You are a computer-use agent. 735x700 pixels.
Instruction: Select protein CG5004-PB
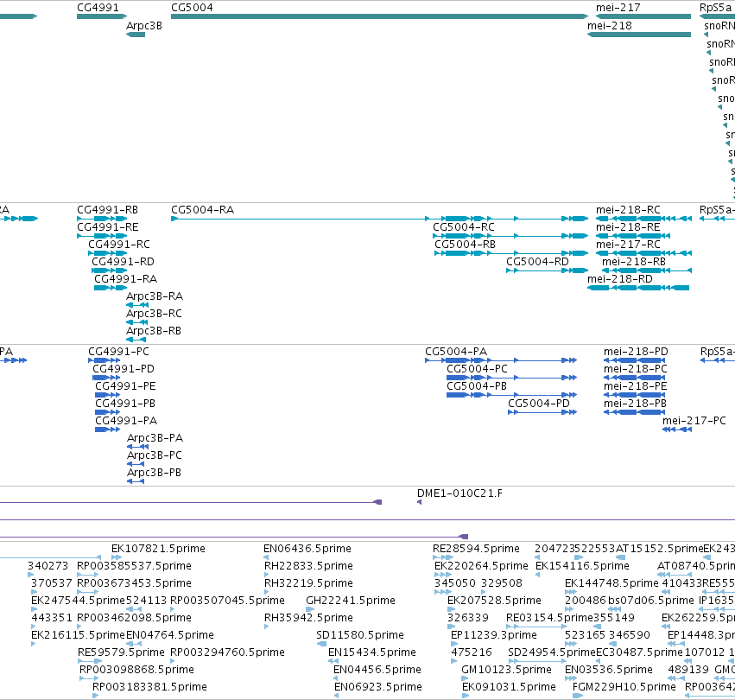point(477,386)
